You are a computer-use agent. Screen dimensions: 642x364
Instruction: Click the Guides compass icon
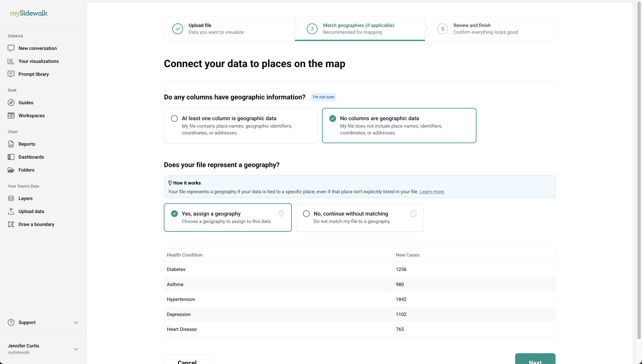pyautogui.click(x=11, y=103)
